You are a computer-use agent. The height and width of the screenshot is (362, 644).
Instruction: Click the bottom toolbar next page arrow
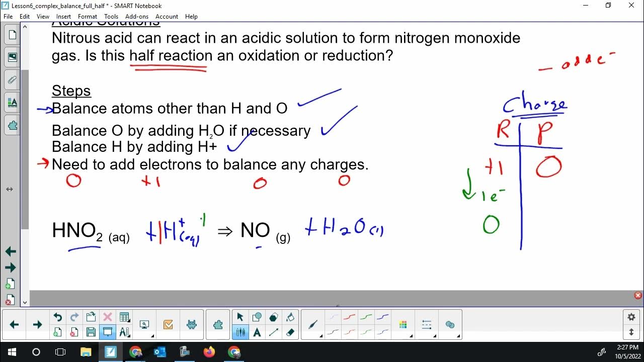coord(37,325)
